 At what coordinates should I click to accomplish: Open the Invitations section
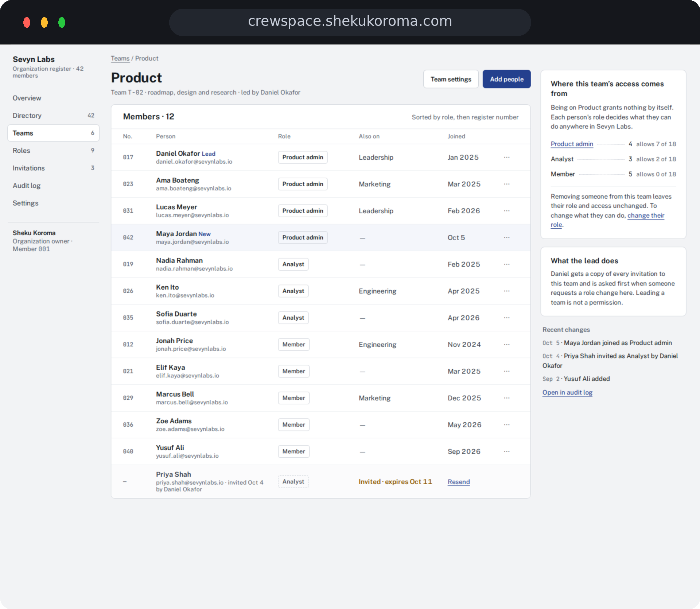click(x=53, y=168)
